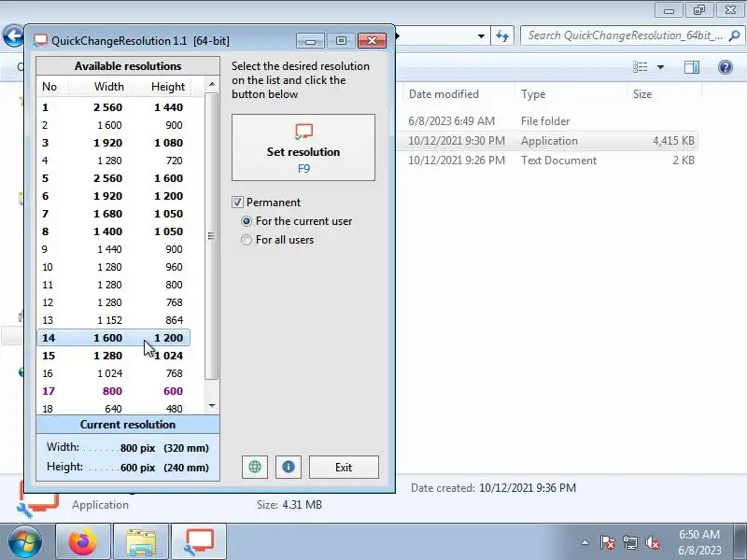Select resolution row 1 2560 x 1440
Image resolution: width=747 pixels, height=560 pixels.
113,107
